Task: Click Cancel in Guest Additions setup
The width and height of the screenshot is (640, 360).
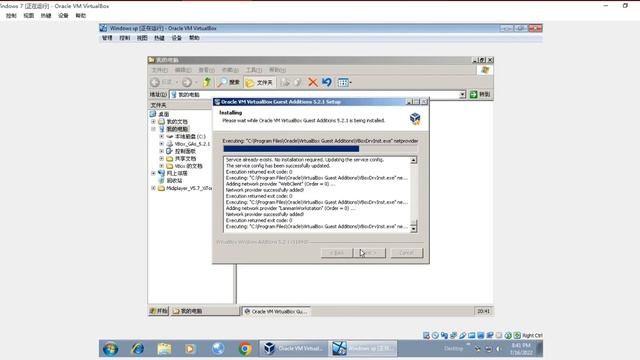Action: pyautogui.click(x=407, y=253)
